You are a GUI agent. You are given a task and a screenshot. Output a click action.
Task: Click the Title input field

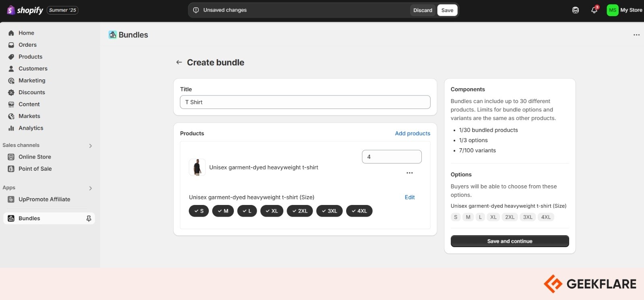305,102
